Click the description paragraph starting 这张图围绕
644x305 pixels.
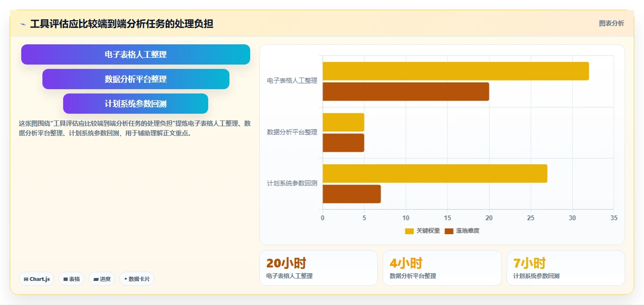tap(134, 128)
